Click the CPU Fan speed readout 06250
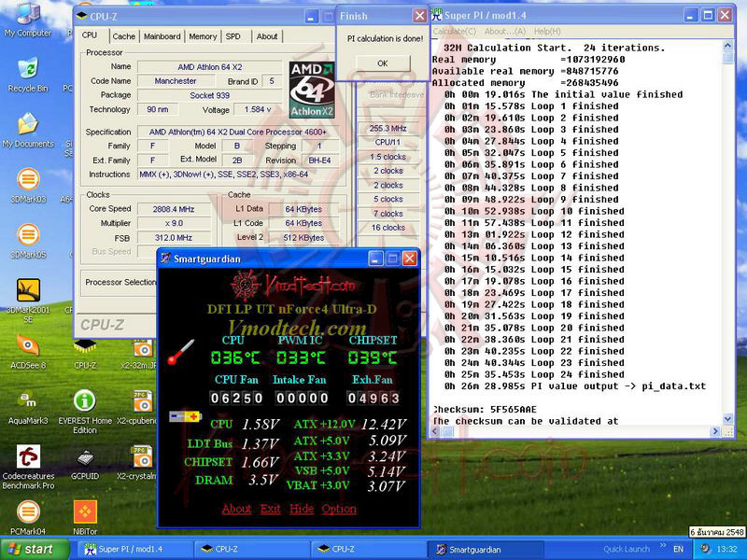Screen dimensions: 747x560 (x=236, y=399)
